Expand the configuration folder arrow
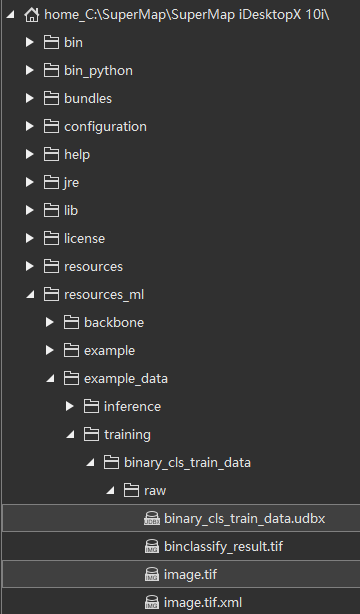The image size is (360, 614). (x=29, y=126)
